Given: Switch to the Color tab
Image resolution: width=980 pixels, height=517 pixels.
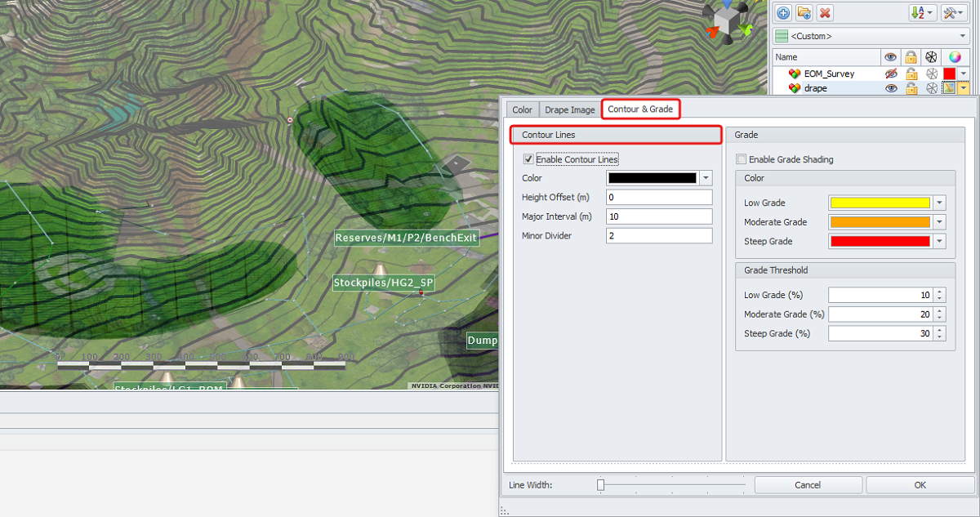Looking at the screenshot, I should click(522, 109).
